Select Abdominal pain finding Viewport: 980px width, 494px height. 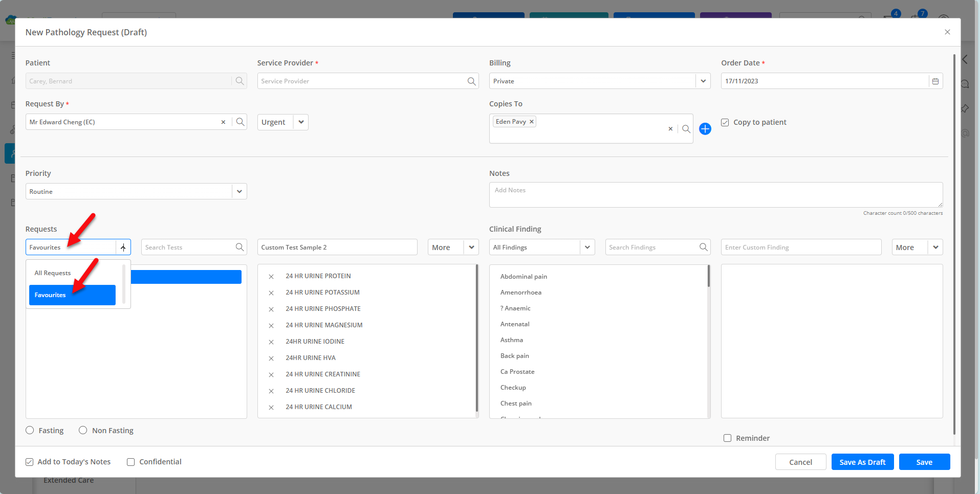click(524, 277)
